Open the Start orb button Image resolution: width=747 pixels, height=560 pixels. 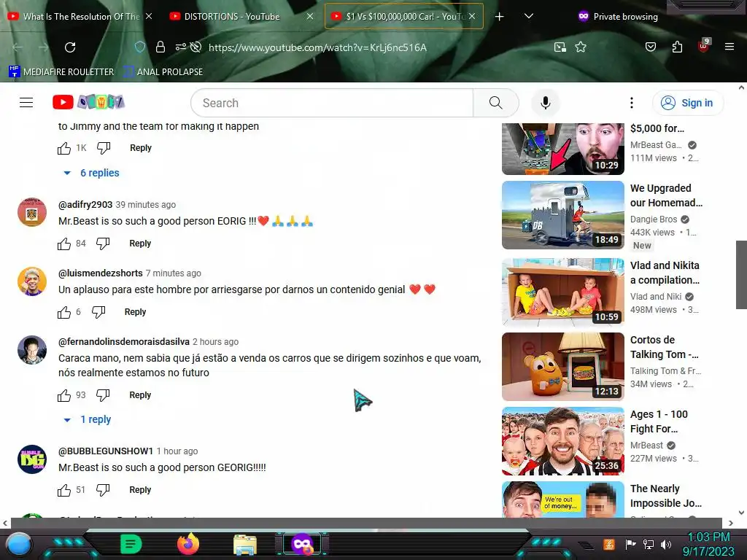(x=18, y=545)
